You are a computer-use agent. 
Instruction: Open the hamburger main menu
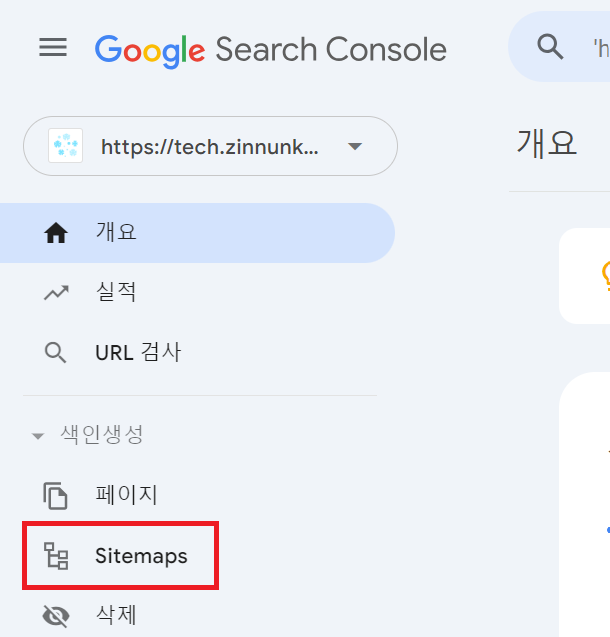tap(53, 48)
